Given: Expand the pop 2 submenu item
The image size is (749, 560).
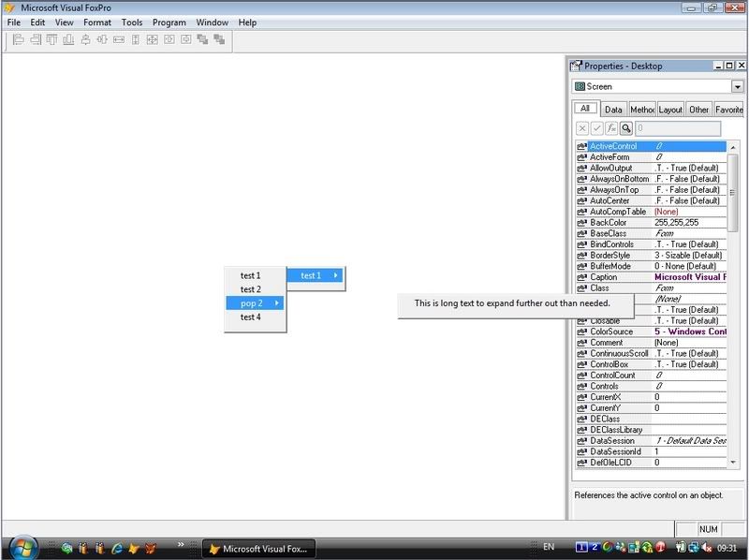Looking at the screenshot, I should click(x=256, y=303).
